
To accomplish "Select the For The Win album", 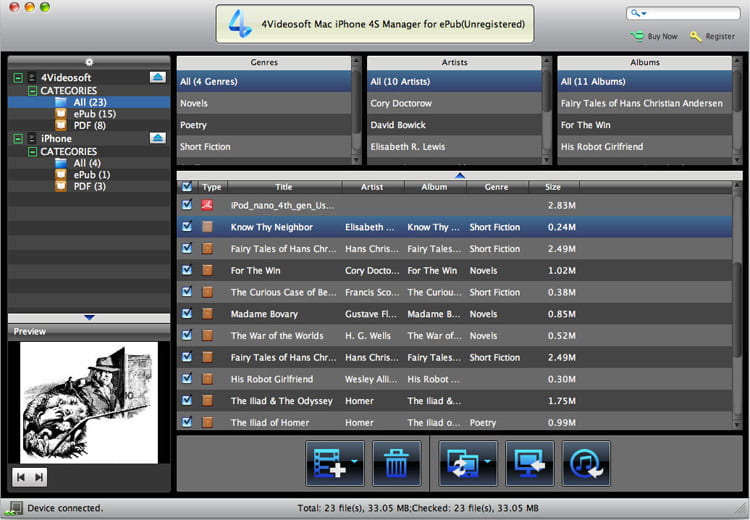I will point(645,125).
